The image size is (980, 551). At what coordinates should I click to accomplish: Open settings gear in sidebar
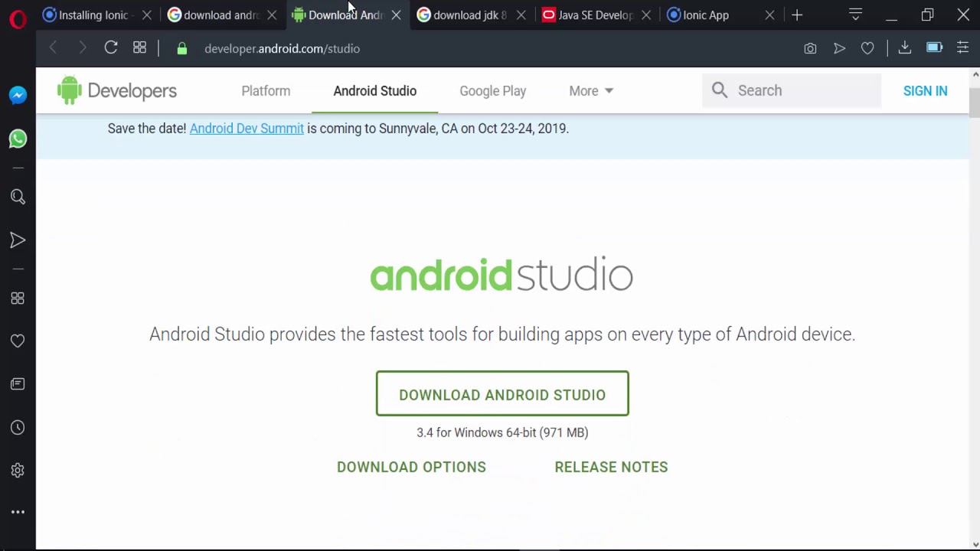(18, 471)
